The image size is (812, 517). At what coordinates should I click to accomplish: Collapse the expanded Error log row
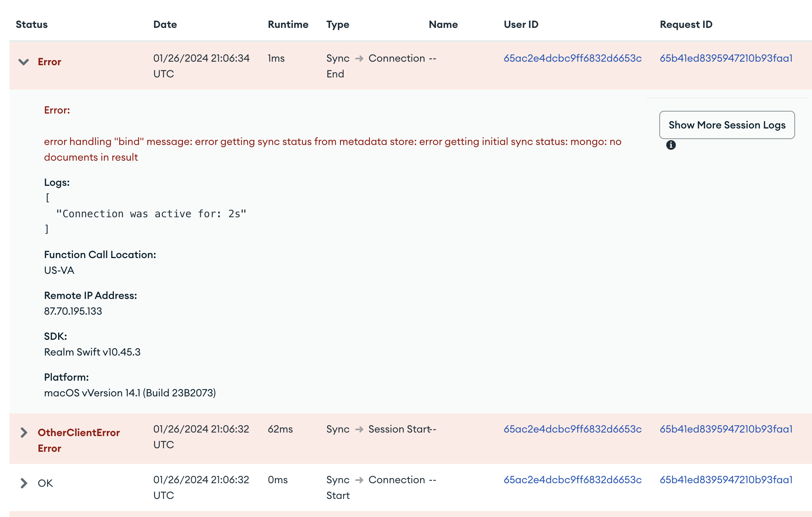[24, 62]
